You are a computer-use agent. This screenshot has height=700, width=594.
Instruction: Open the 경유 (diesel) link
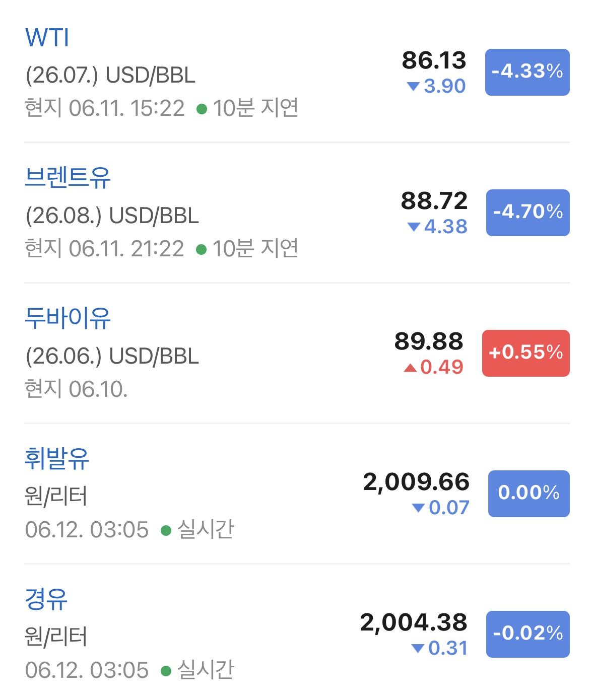46,599
